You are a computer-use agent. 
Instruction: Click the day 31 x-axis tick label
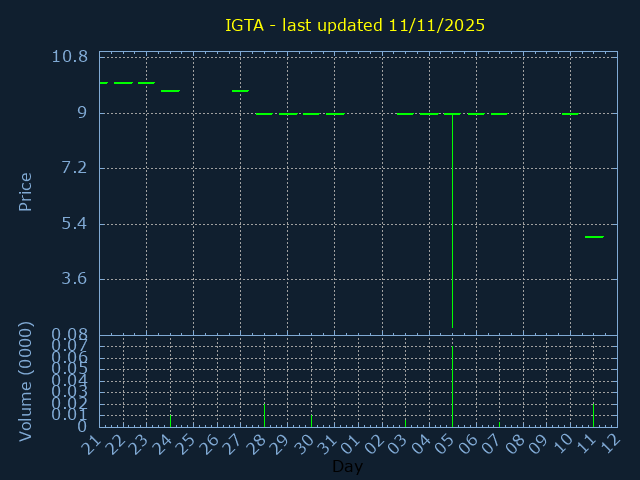click(327, 443)
